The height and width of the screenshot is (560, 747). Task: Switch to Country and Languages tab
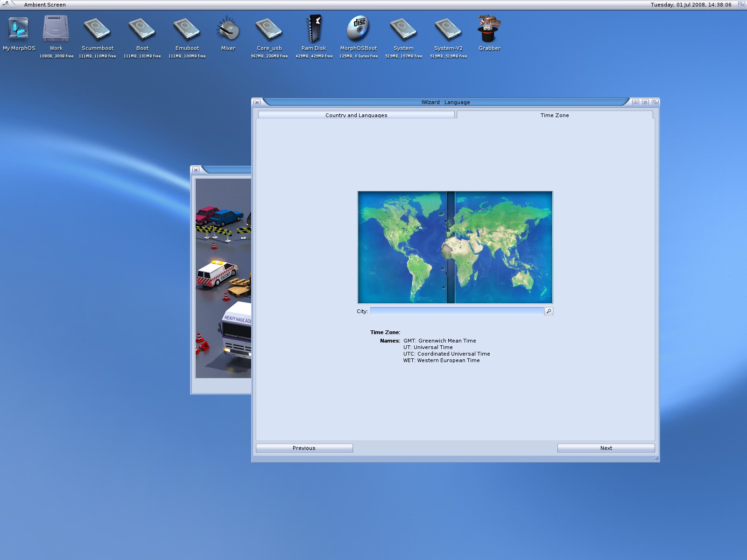[356, 115]
